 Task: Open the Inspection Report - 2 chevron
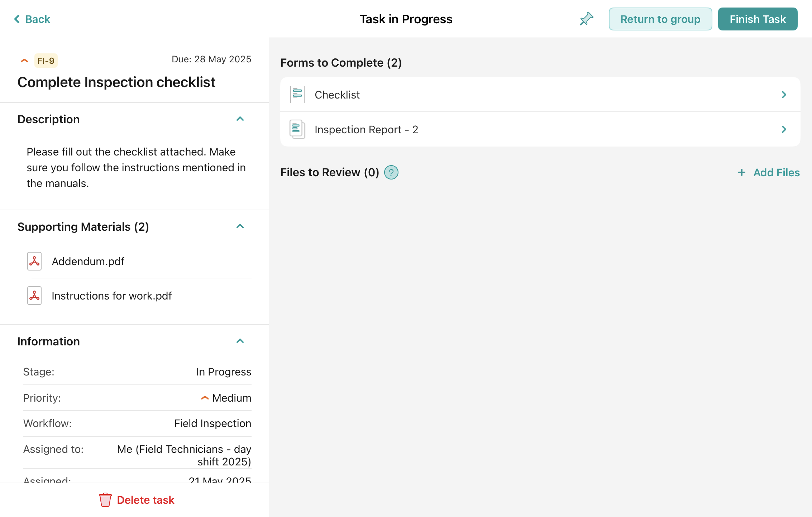[x=784, y=129]
